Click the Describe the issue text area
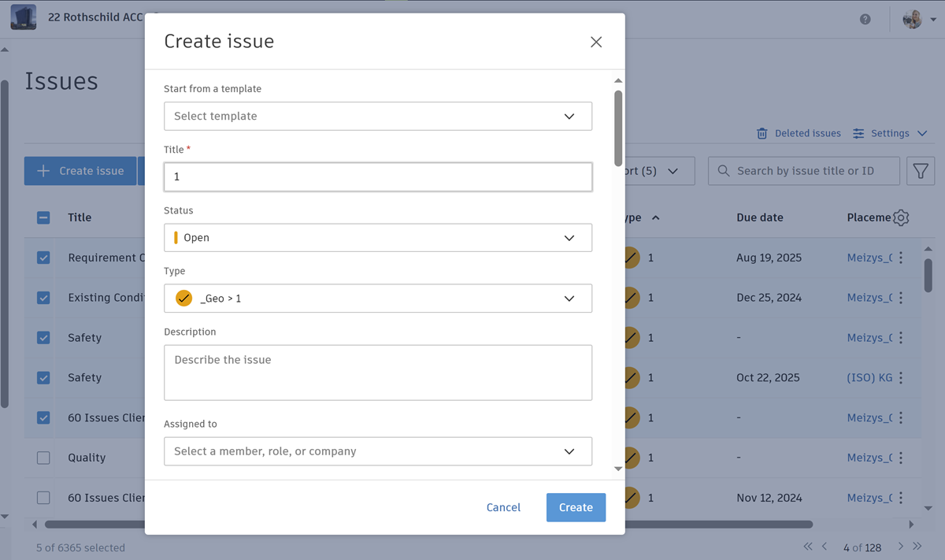The height and width of the screenshot is (560, 945). [x=378, y=373]
